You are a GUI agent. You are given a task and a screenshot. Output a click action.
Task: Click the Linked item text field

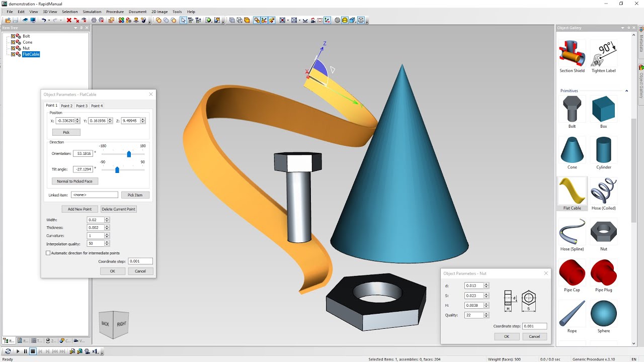click(95, 195)
